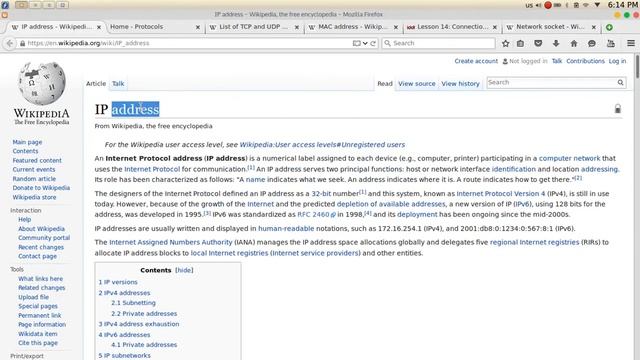Select the first workspace switcher box

click(x=22, y=5)
